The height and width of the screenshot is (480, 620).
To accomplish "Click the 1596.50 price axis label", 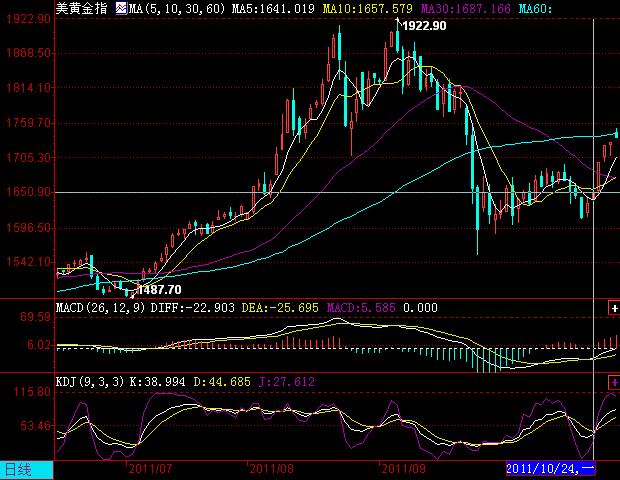I will coord(28,228).
